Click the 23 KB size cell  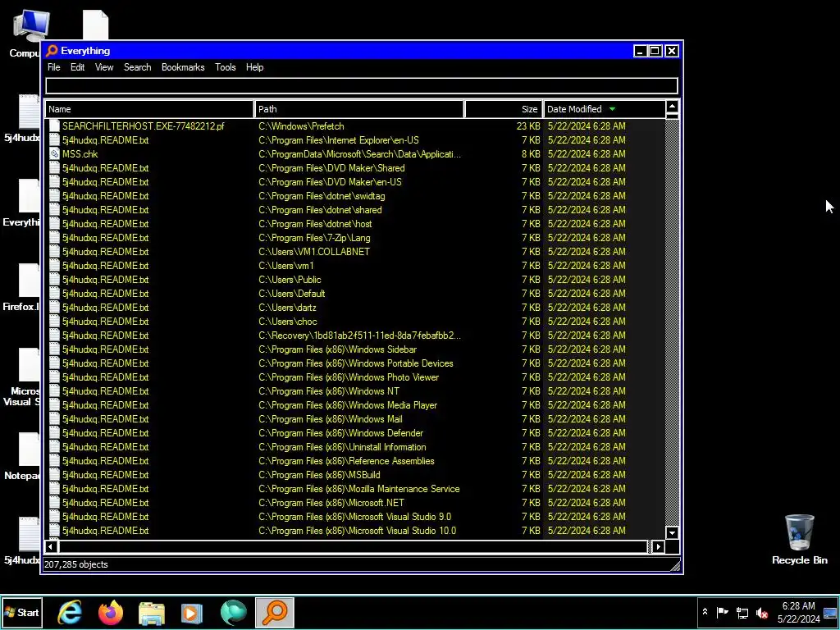528,126
